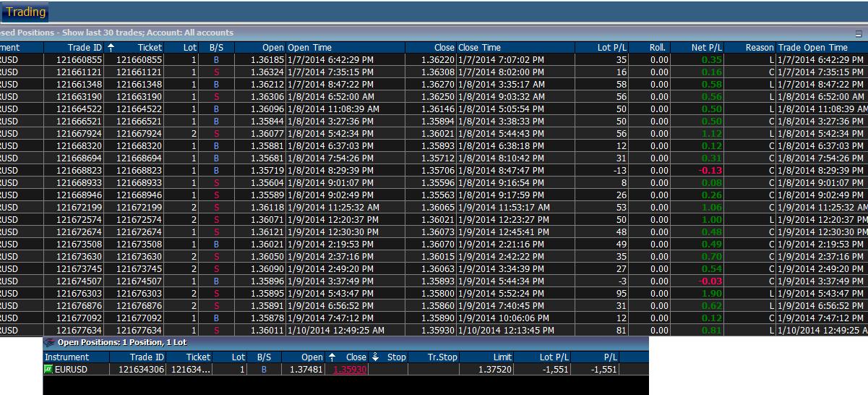Click close time 1/9/2014 10:06:06 PM
The image size is (868, 395).
[x=503, y=318]
